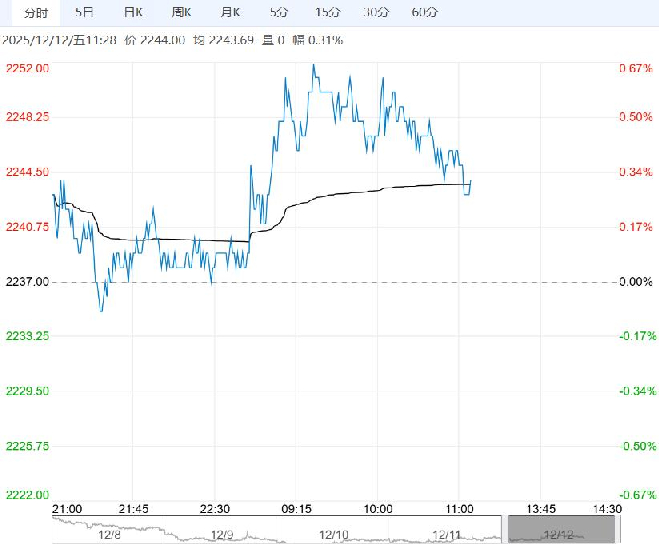Click the chart's highest peak near 2252

pos(314,66)
